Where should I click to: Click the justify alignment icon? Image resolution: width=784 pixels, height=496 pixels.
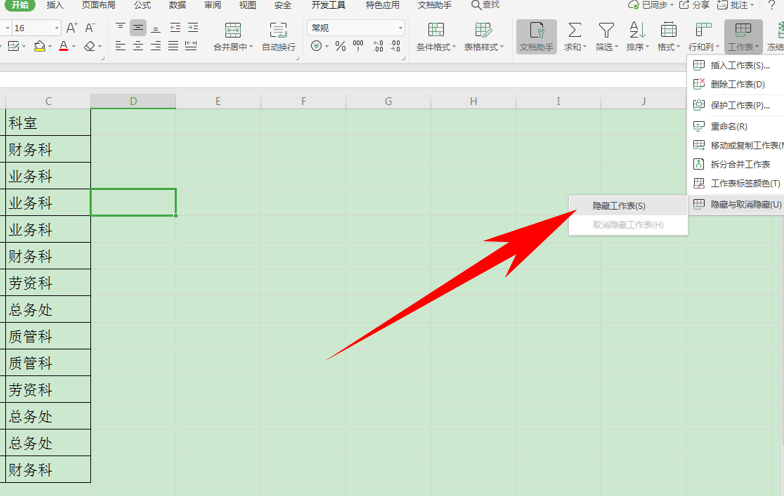(x=173, y=46)
